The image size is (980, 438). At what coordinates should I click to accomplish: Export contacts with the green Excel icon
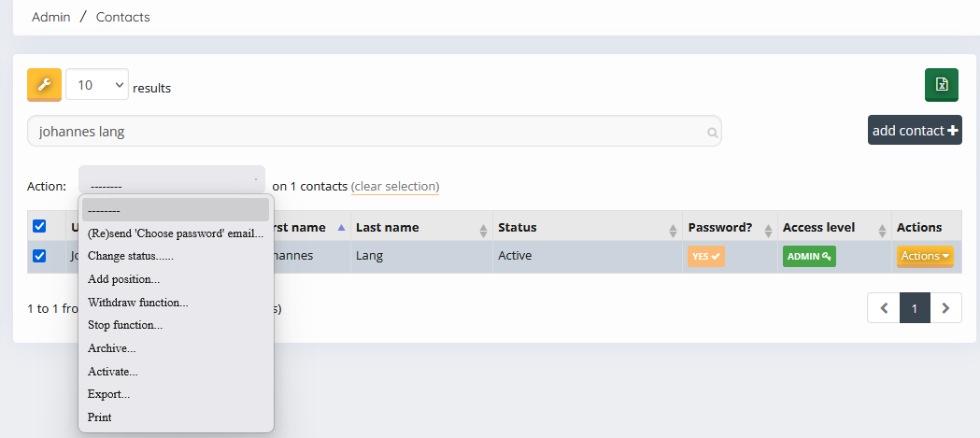[x=941, y=85]
